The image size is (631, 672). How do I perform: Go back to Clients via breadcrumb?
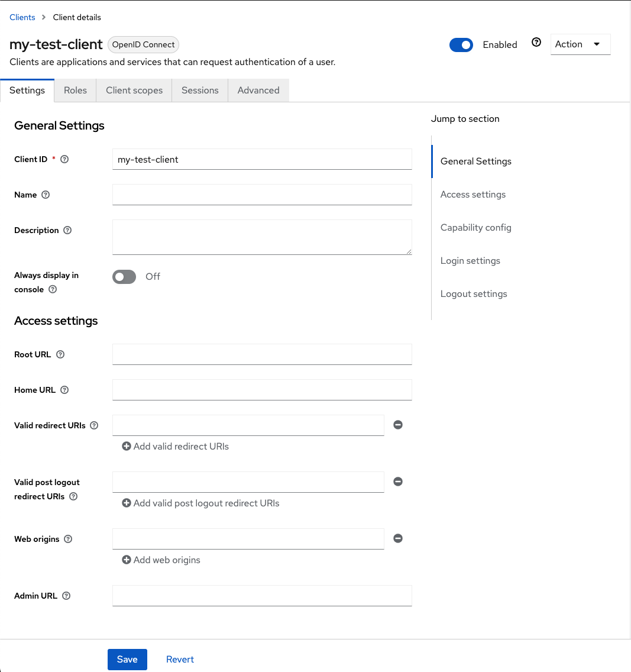tap(22, 17)
